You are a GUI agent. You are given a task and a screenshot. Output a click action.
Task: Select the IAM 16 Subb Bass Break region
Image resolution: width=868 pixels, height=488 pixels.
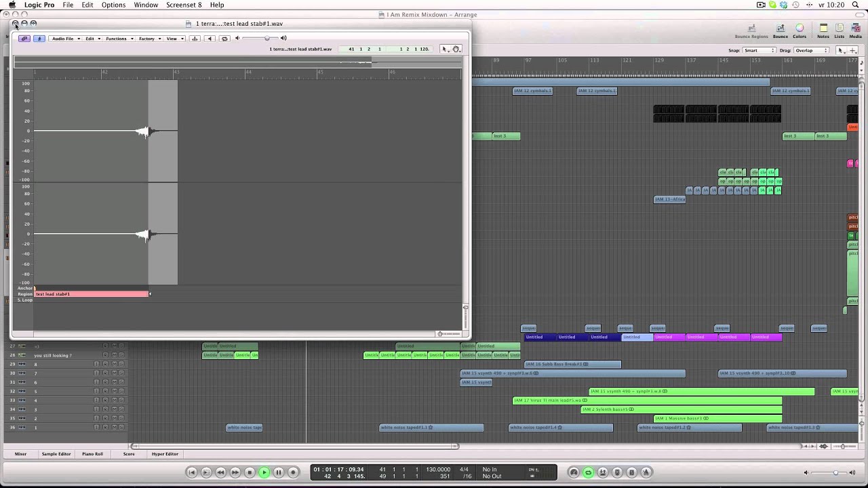(573, 364)
